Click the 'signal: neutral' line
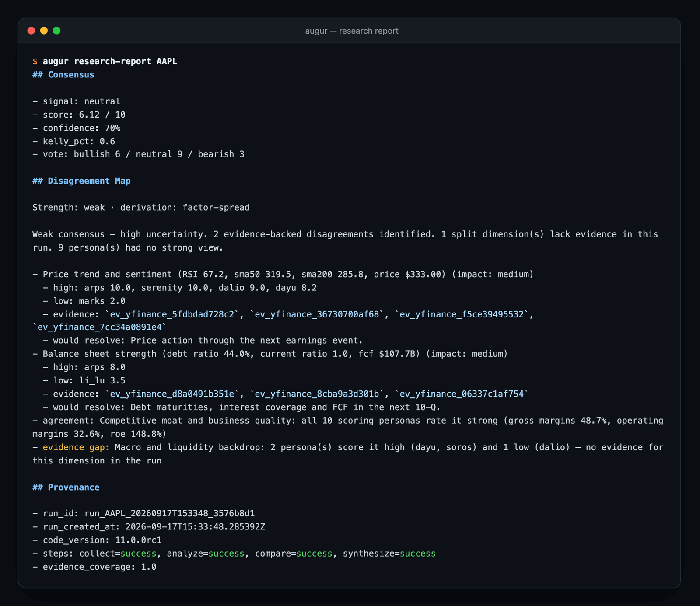The width and height of the screenshot is (700, 606). pyautogui.click(x=77, y=101)
